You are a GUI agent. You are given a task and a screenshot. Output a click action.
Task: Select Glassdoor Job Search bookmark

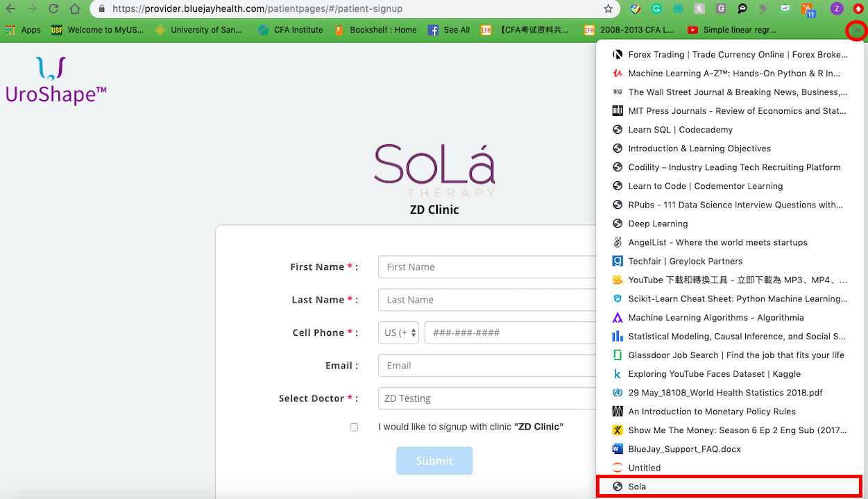(730, 355)
